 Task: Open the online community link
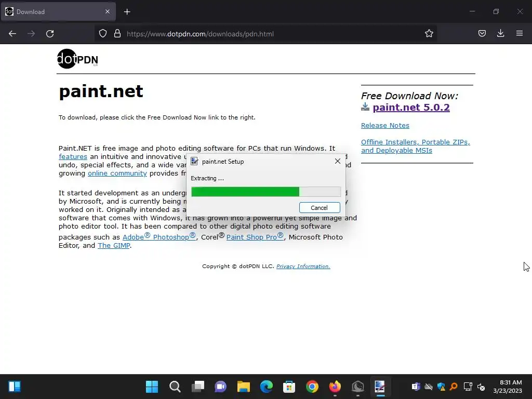[x=117, y=174]
